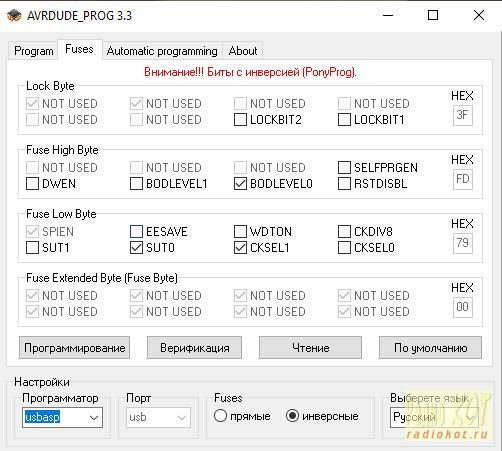Minimize the AVRDUDE_PROG window
This screenshot has height=451, width=502.
pos(388,15)
